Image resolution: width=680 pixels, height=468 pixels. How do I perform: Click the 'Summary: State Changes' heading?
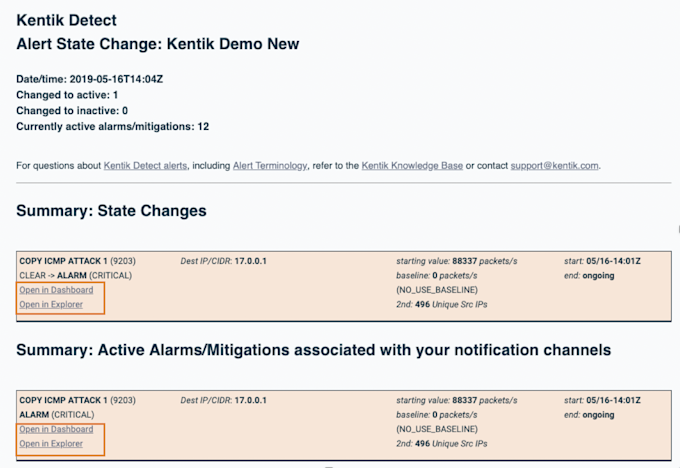pyautogui.click(x=111, y=211)
